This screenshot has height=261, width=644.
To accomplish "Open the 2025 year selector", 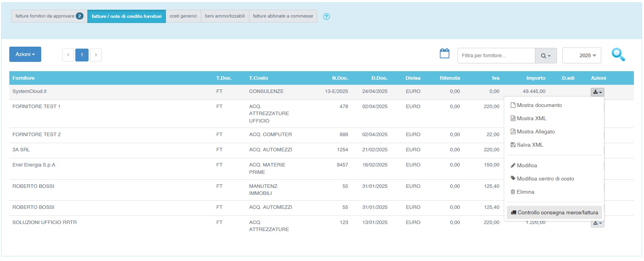I will coord(581,56).
